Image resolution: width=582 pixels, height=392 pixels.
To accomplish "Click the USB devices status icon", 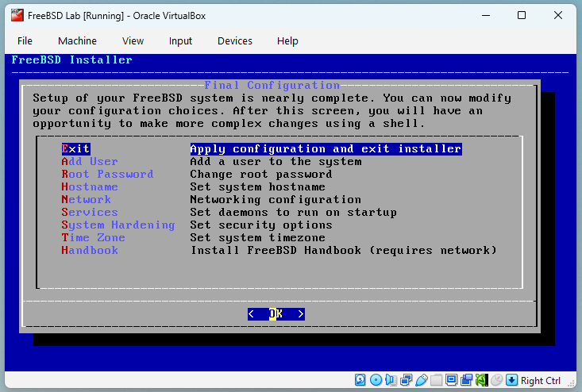I will click(422, 380).
